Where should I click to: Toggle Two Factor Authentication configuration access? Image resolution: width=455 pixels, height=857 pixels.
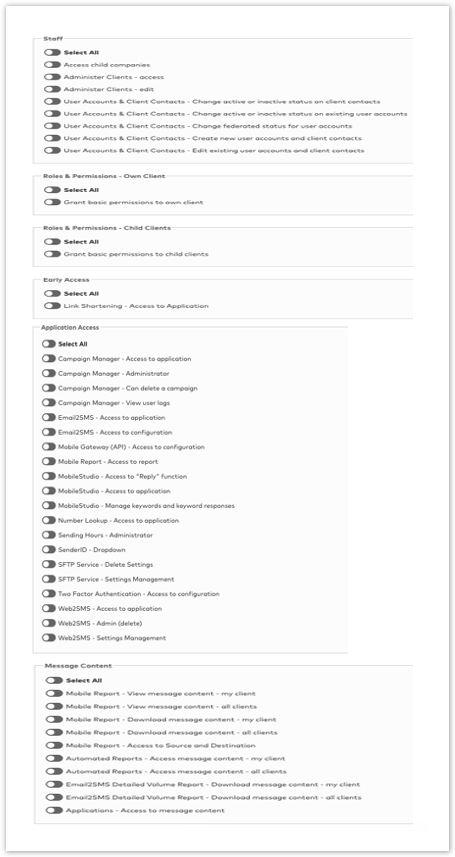point(49,594)
